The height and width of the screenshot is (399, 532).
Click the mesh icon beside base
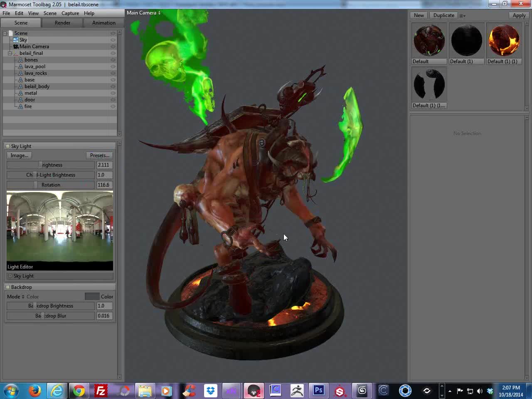click(x=20, y=80)
